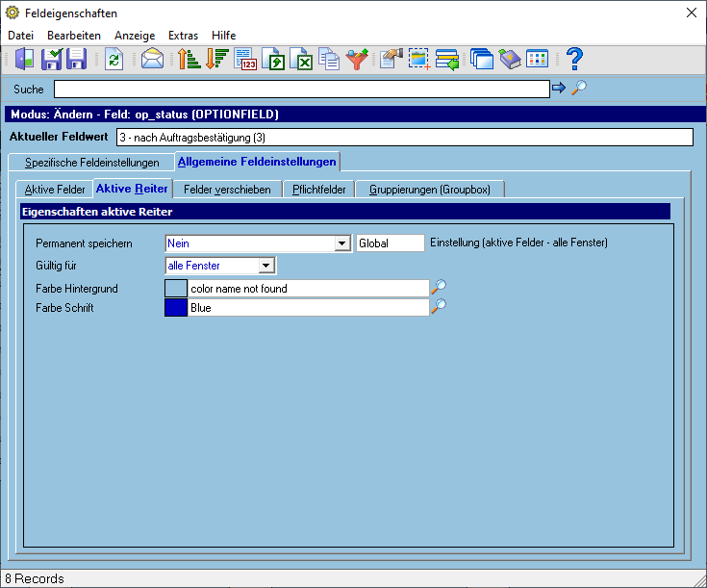Open the Extras menu
Viewport: 707px width, 588px height.
183,36
